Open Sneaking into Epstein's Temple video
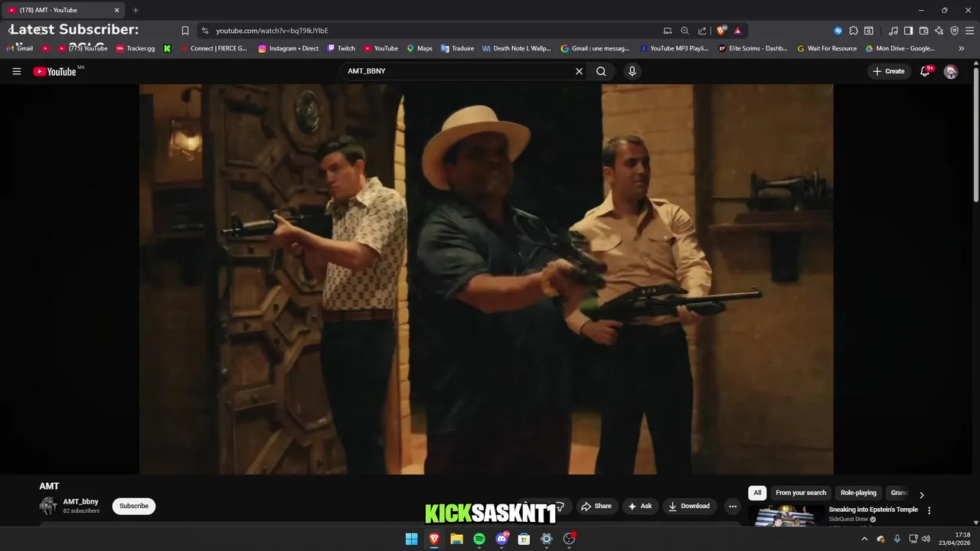 (873, 510)
